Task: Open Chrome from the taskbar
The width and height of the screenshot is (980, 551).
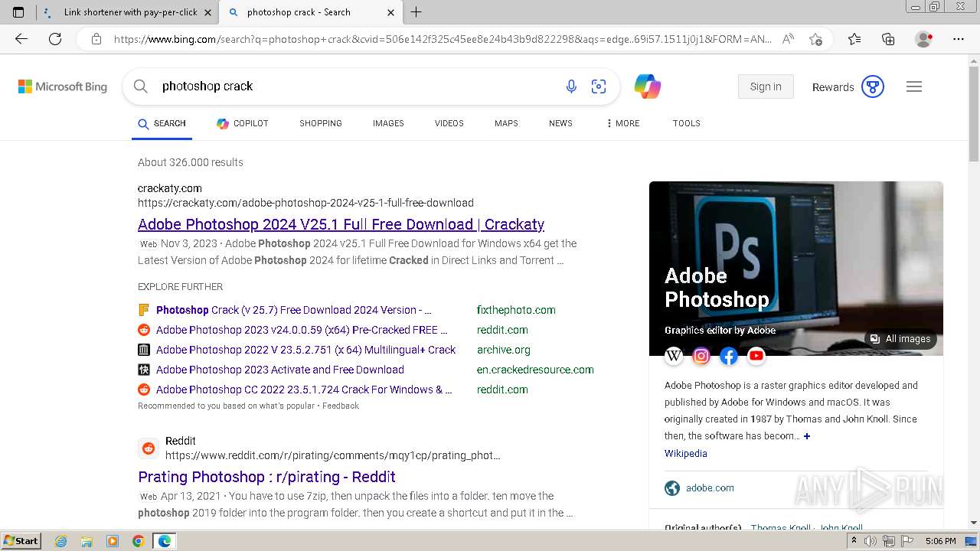Action: point(138,541)
